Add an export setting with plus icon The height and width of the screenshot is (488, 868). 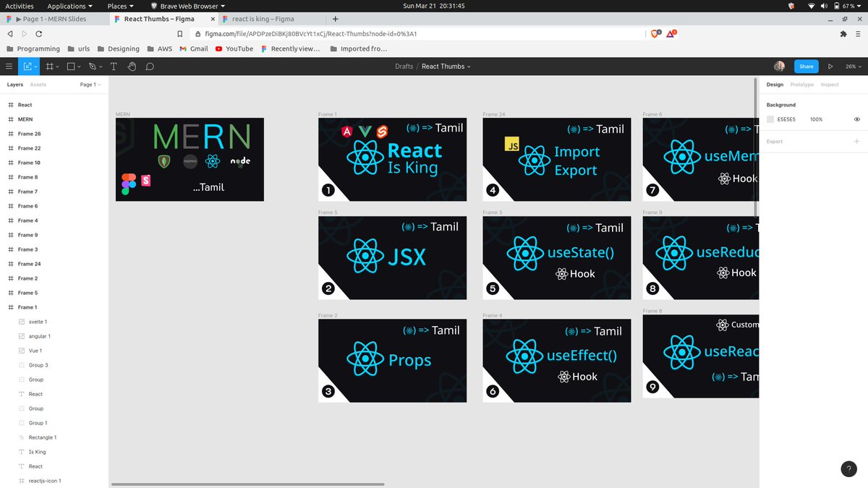(856, 142)
